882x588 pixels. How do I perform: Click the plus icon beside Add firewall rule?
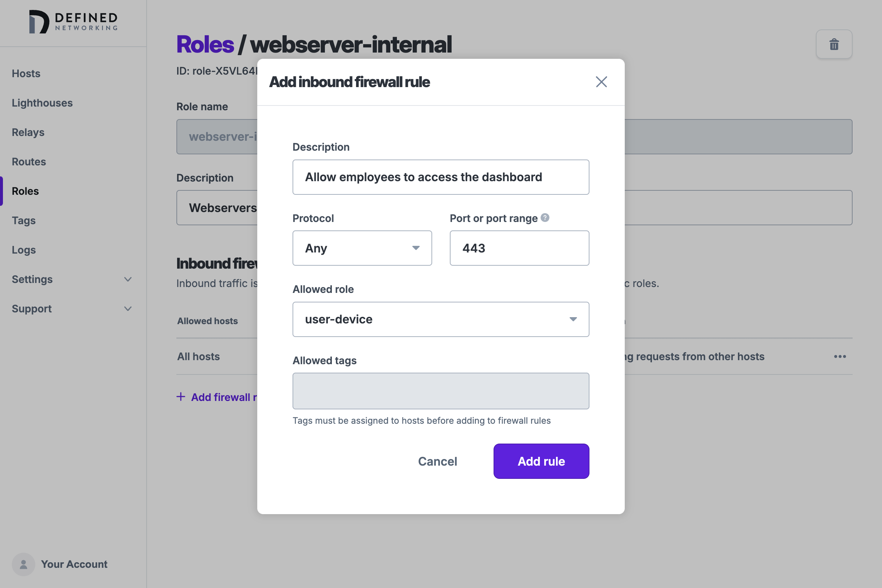click(181, 397)
